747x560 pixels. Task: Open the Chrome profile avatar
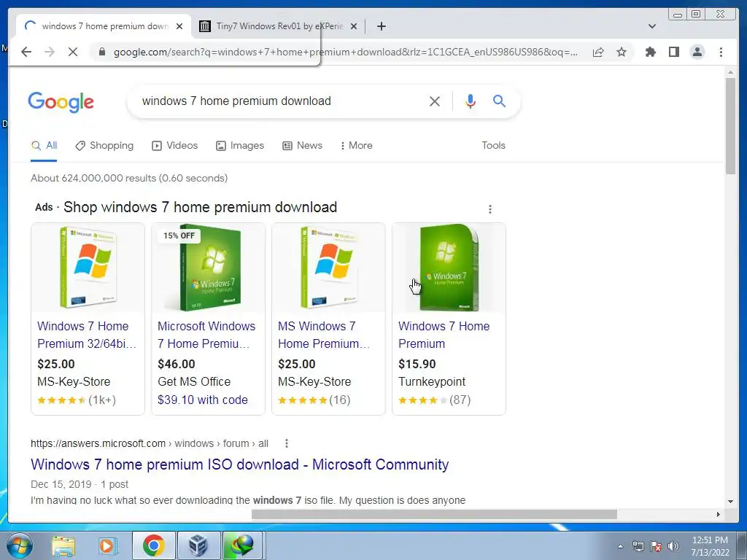[x=697, y=52]
